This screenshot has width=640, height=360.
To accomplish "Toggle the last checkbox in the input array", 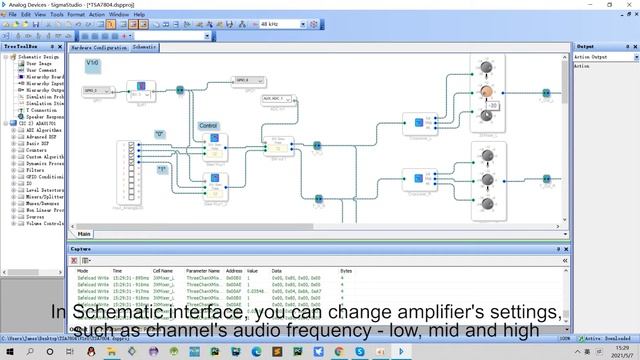I will point(131,197).
